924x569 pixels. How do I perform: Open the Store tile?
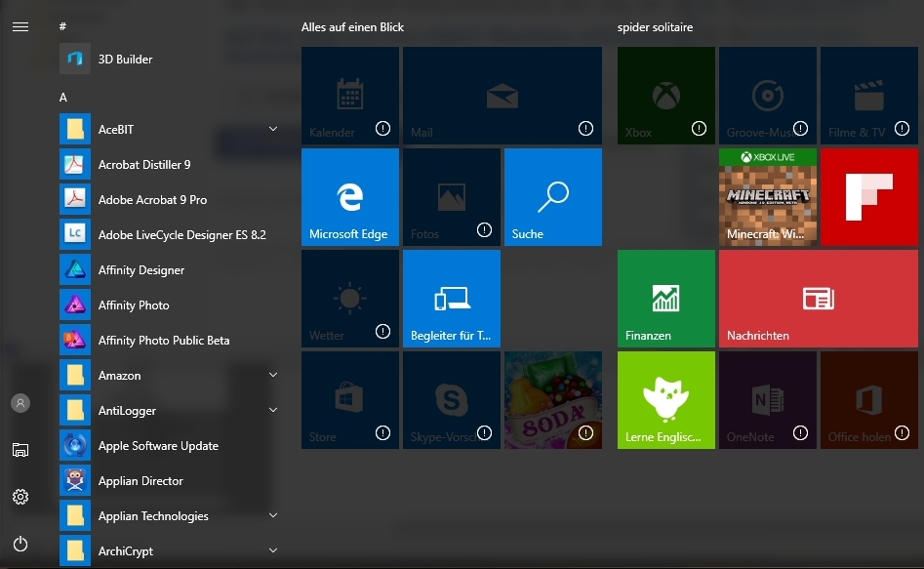pyautogui.click(x=350, y=400)
